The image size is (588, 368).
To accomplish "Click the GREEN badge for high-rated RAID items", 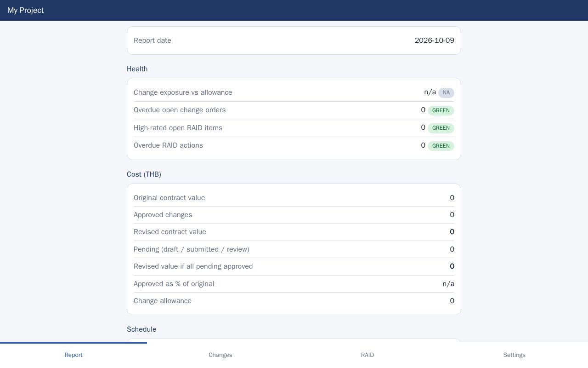I will [441, 128].
